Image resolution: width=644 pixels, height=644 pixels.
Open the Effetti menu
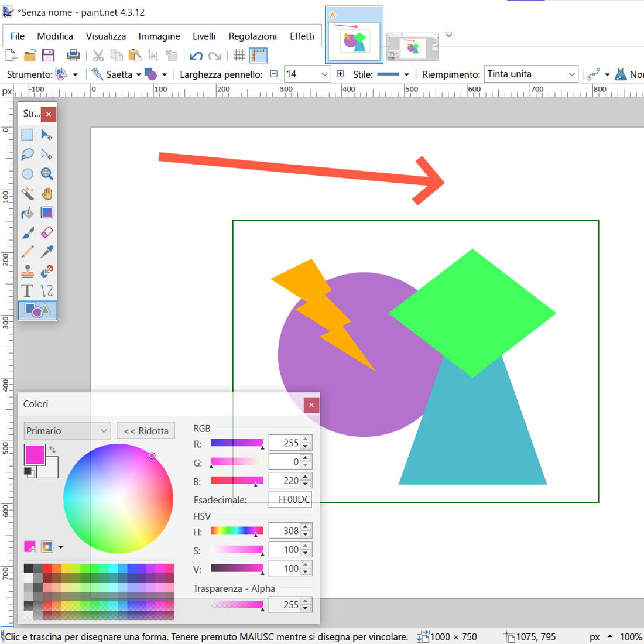click(302, 36)
